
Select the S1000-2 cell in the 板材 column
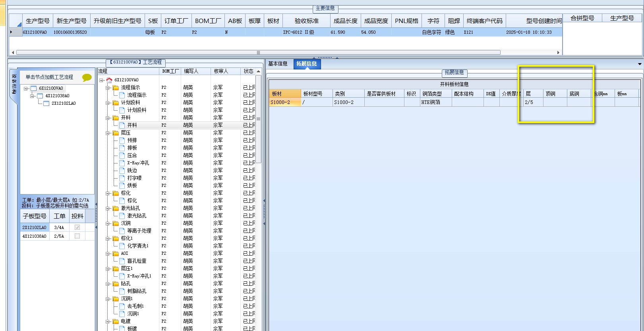[285, 102]
